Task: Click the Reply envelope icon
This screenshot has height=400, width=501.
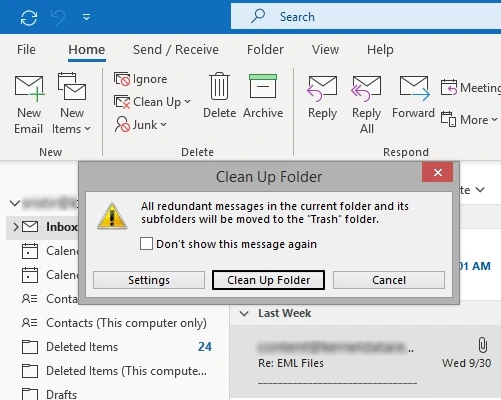Action: click(x=322, y=88)
